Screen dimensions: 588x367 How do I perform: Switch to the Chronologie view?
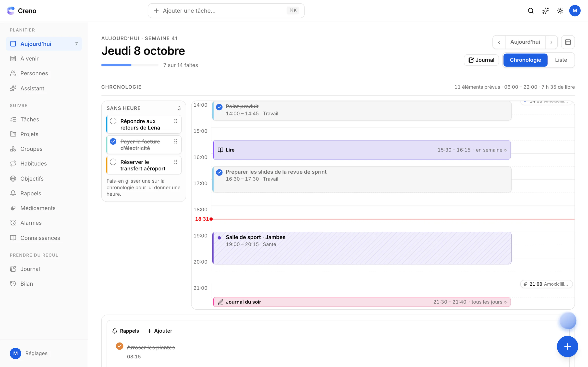tap(525, 60)
